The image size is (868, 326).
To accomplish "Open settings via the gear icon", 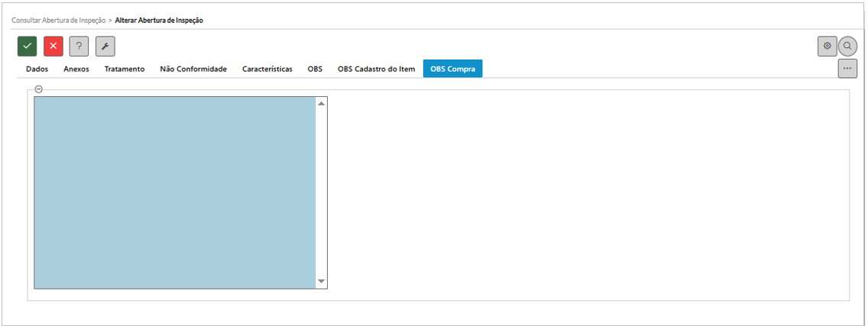I will [827, 46].
